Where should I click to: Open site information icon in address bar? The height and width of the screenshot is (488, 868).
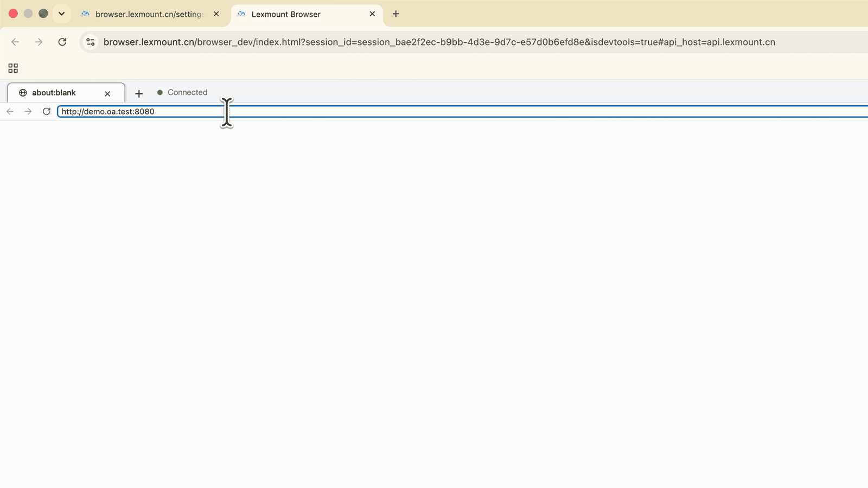tap(91, 42)
